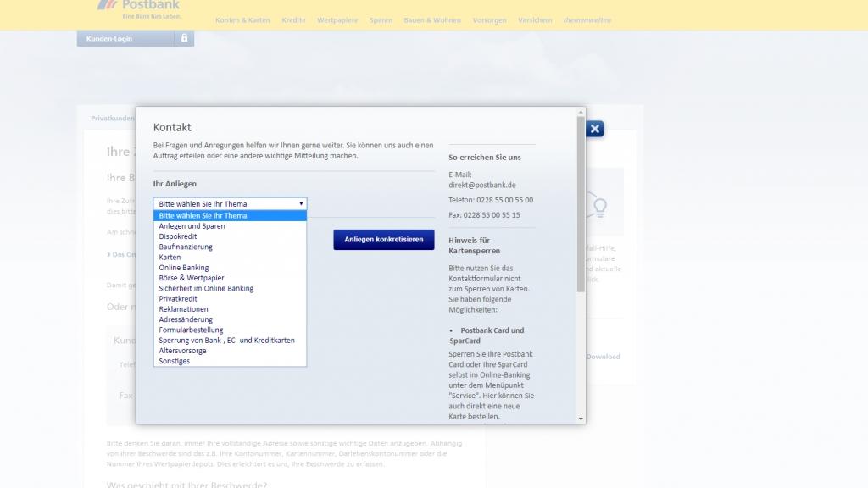868x488 pixels.
Task: Choose 'Reklamationen' option
Action: pyautogui.click(x=230, y=309)
